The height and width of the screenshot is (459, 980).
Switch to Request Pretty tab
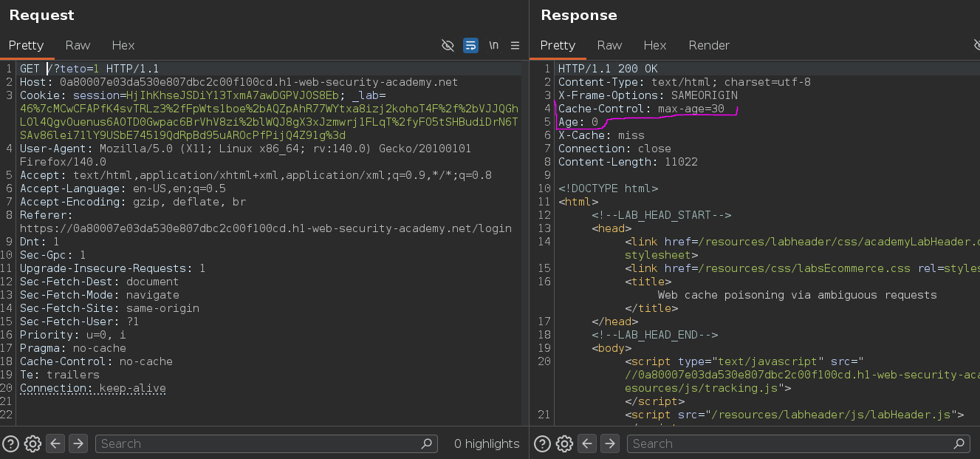(27, 45)
